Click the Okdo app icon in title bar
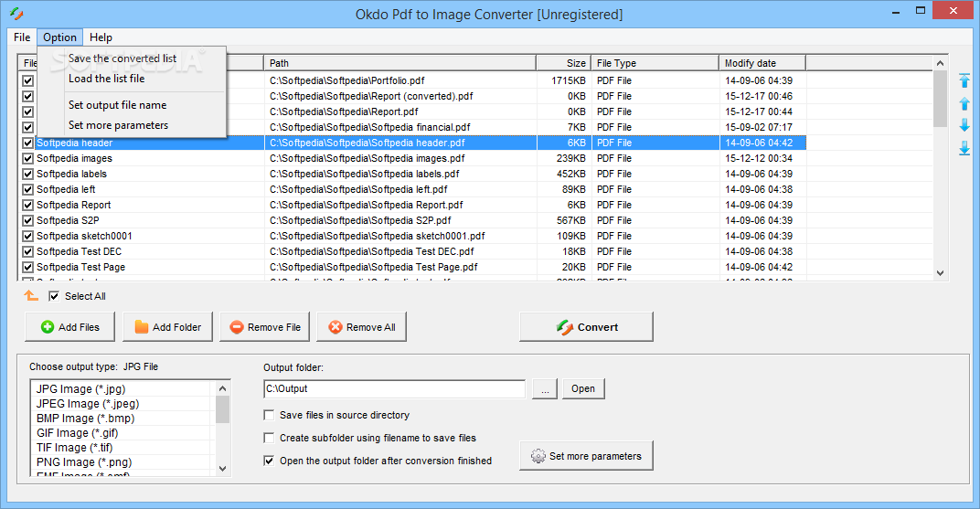 16,13
